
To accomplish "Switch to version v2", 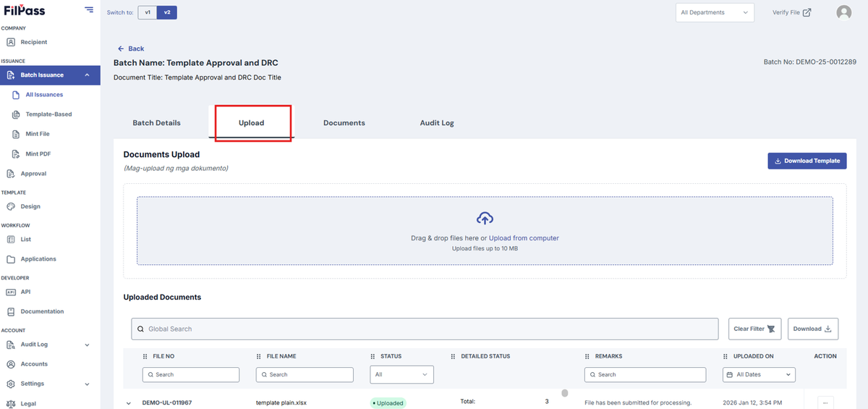I will [x=167, y=12].
